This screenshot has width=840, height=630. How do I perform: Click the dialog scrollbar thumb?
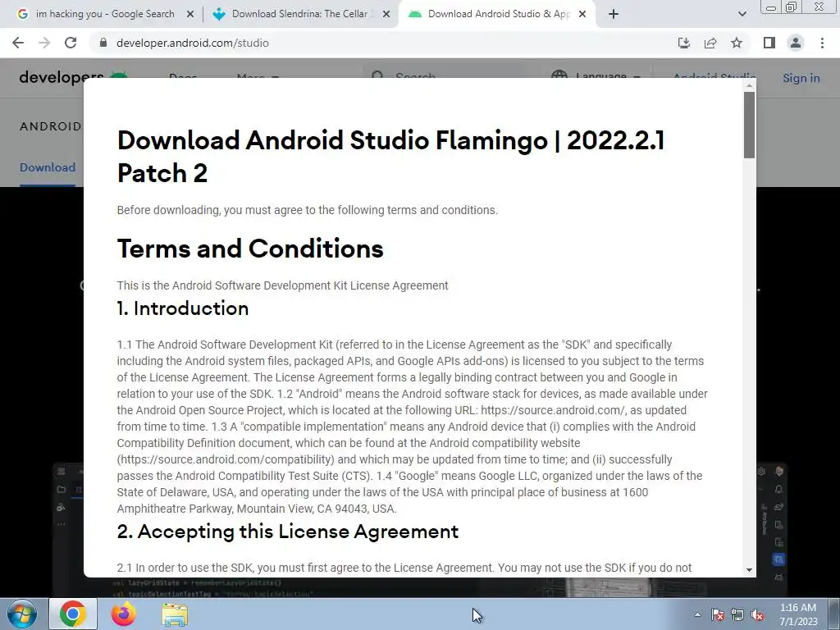click(749, 125)
